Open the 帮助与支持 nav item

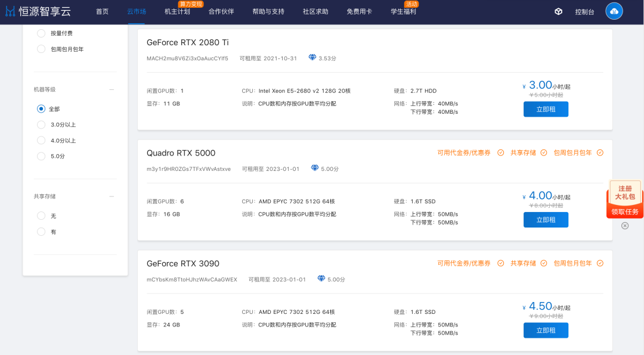click(268, 11)
